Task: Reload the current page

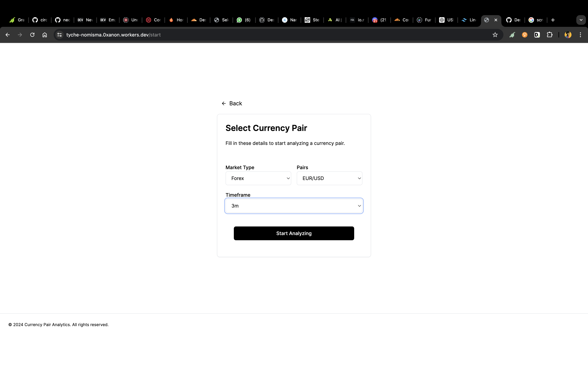Action: pos(32,35)
